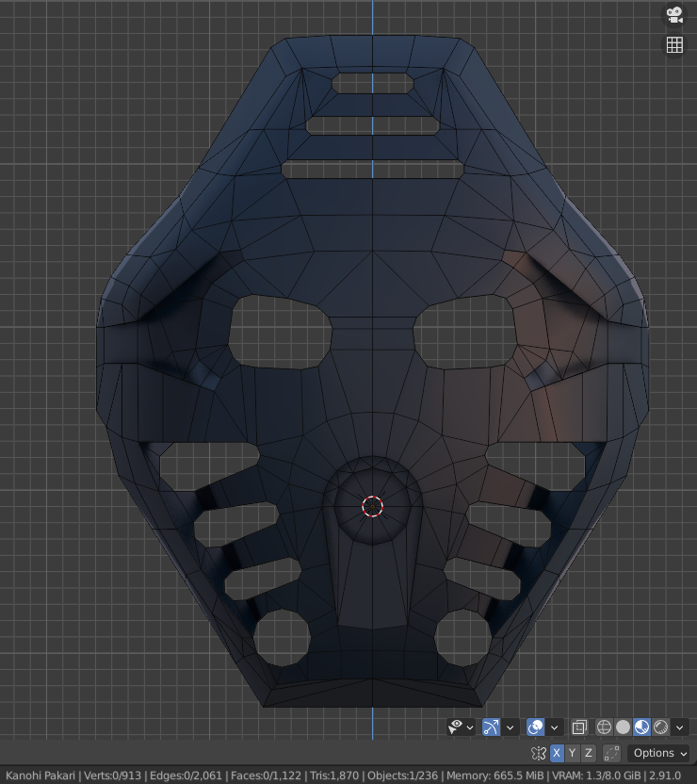Toggle camera view icon
Screen dimensions: 697x784
[674, 15]
